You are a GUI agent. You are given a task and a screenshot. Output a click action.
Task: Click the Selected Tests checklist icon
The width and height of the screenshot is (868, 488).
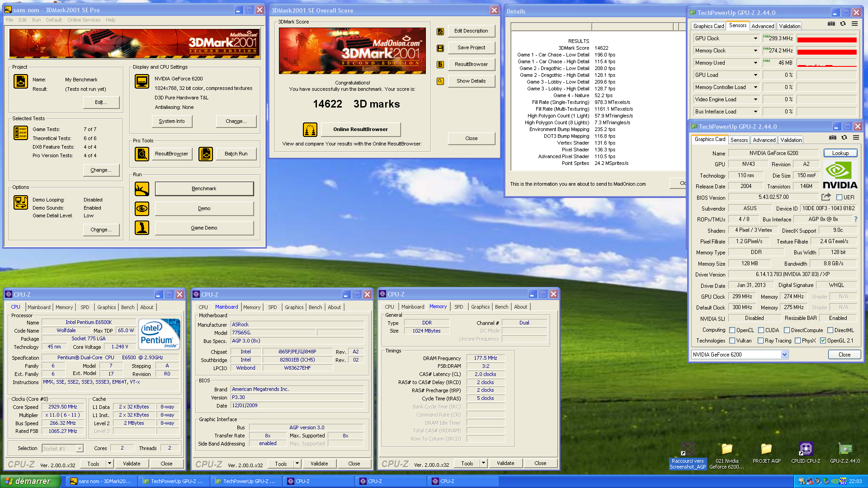coord(21,133)
